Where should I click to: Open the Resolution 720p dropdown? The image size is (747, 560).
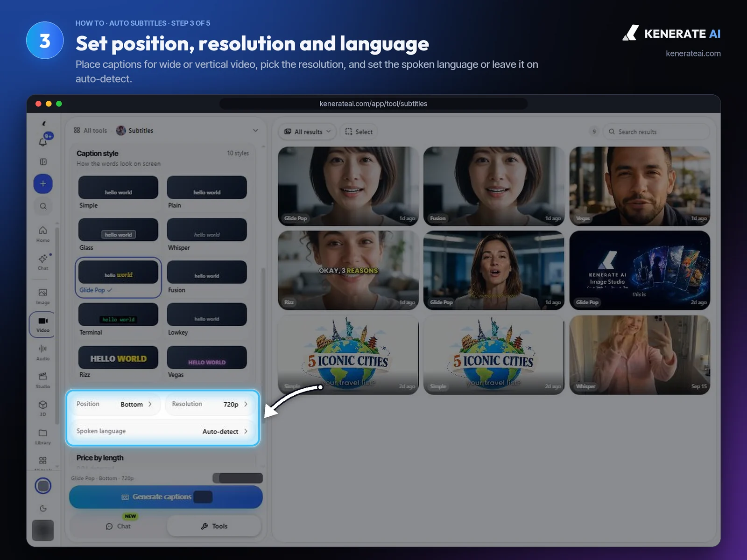[x=210, y=404]
